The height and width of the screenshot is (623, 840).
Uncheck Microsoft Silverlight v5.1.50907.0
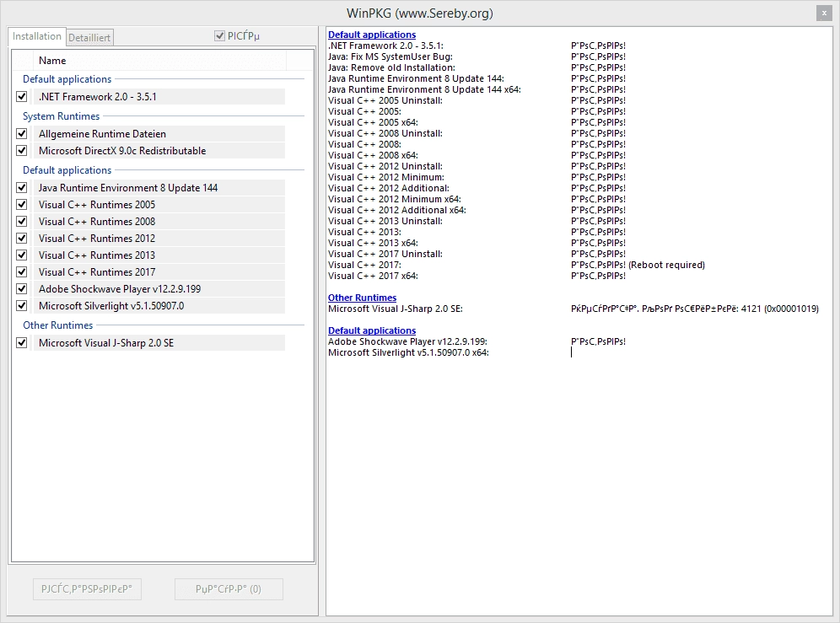tap(21, 306)
